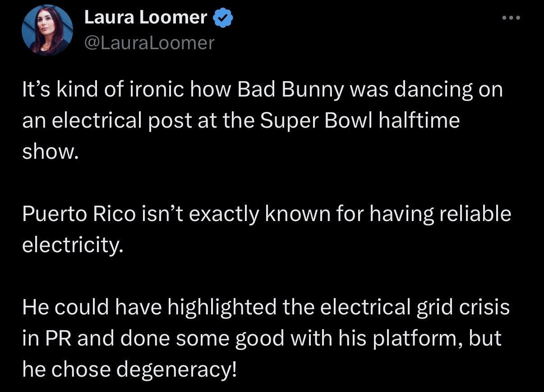Open Laura Loomer's profile avatar
The height and width of the screenshot is (392, 544).
tap(47, 31)
